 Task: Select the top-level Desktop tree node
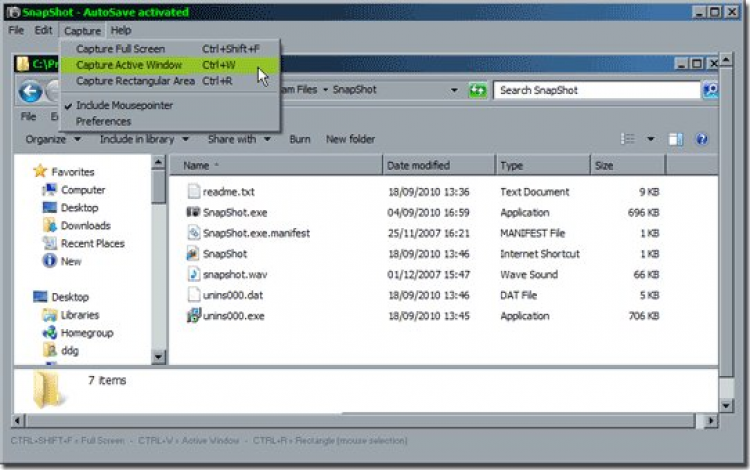70,297
